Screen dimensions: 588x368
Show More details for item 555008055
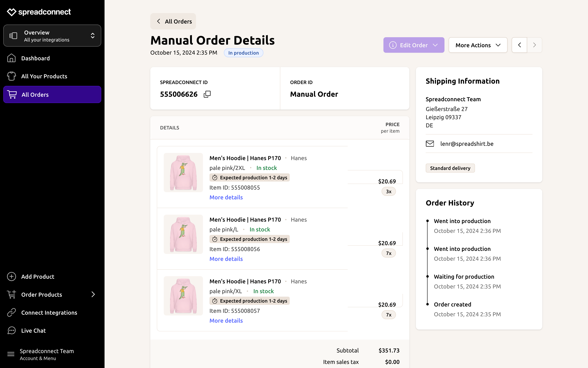pyautogui.click(x=226, y=197)
